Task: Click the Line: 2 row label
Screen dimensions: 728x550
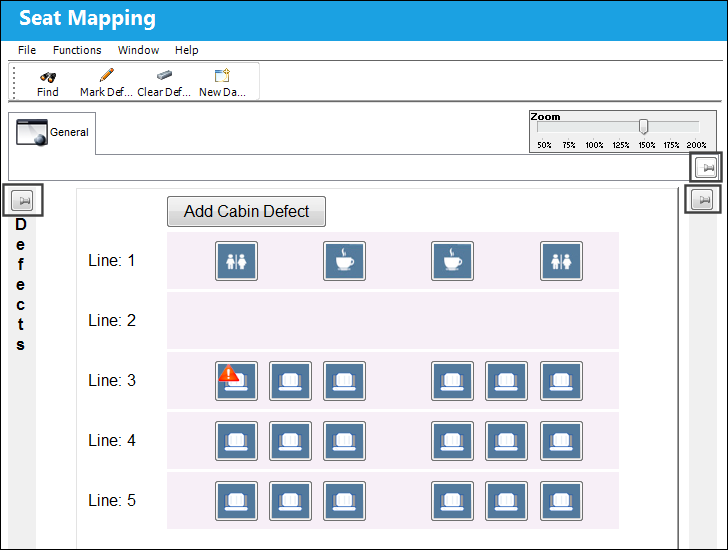Action: coord(112,320)
